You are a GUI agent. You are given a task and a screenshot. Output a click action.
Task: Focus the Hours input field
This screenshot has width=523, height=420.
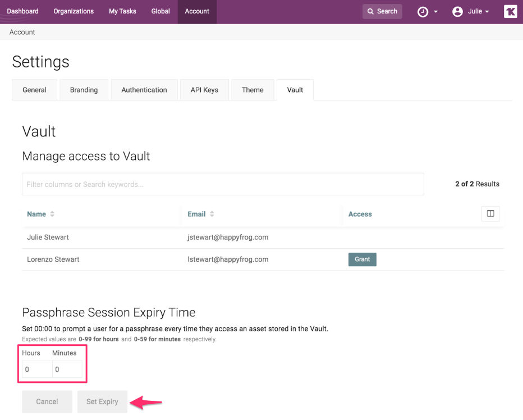pos(36,369)
